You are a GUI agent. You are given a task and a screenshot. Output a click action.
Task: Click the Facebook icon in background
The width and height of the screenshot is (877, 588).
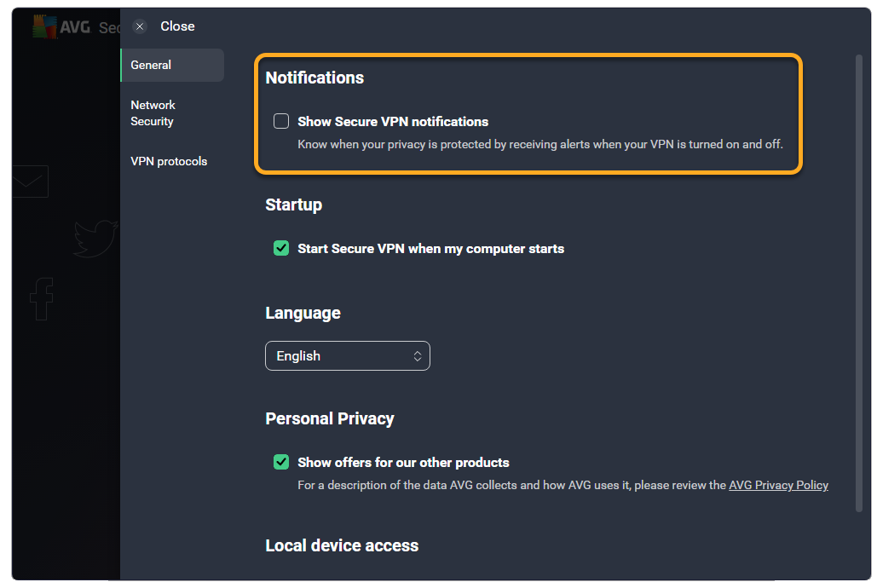pyautogui.click(x=41, y=299)
